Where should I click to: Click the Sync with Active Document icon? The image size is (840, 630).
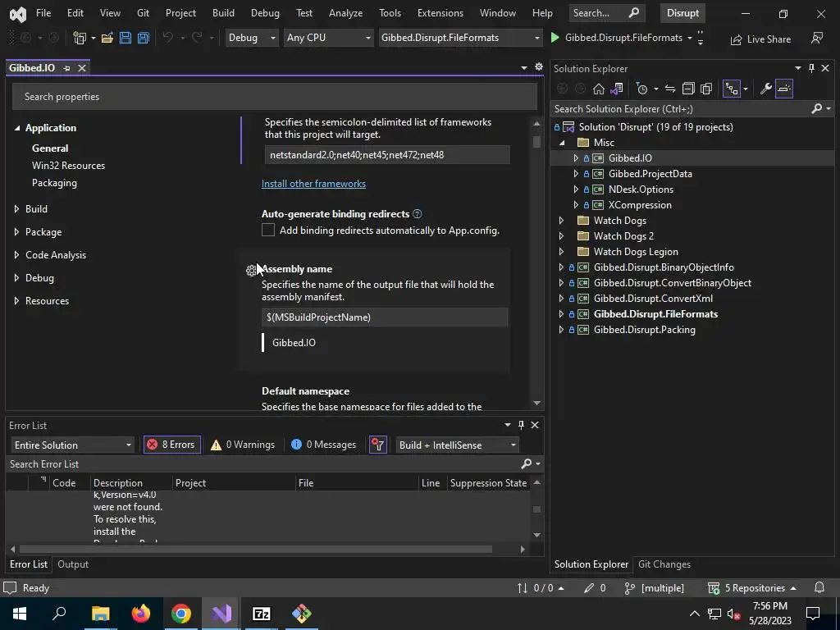(x=670, y=89)
